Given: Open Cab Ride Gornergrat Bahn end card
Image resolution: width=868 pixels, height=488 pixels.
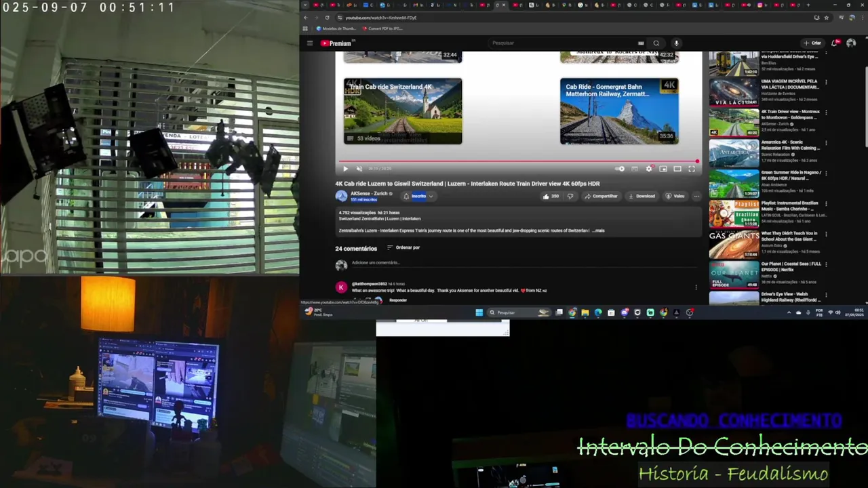Looking at the screenshot, I should [x=619, y=111].
